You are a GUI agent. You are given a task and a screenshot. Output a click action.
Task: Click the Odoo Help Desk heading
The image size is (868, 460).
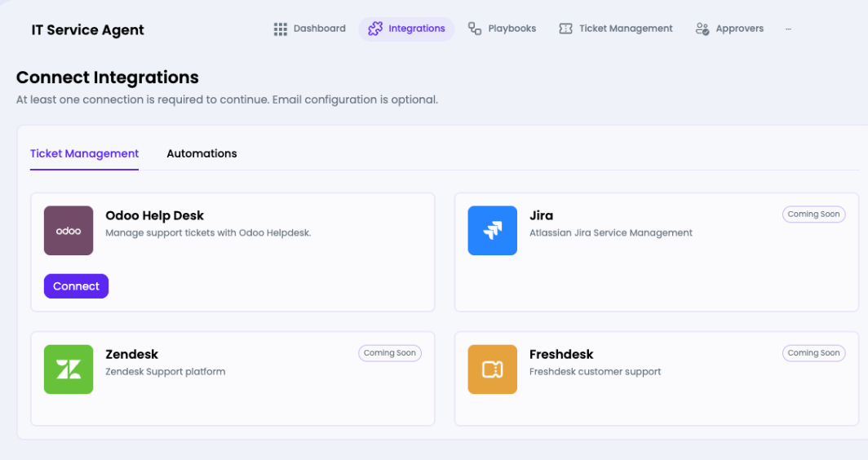point(154,215)
